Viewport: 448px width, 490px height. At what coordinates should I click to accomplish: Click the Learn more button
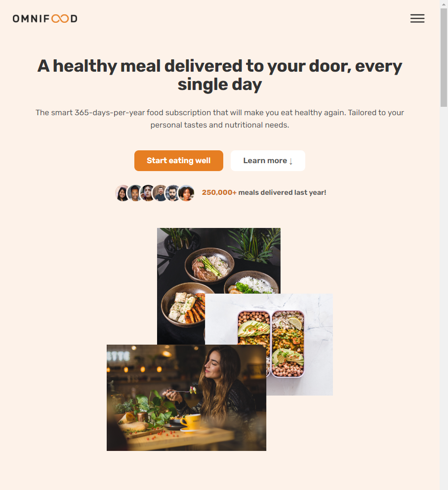click(x=268, y=161)
